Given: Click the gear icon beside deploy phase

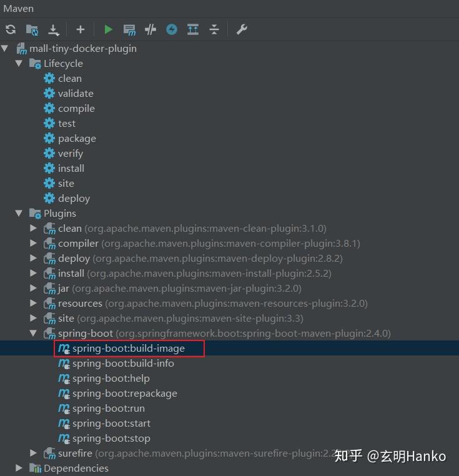Looking at the screenshot, I should tap(49, 198).
